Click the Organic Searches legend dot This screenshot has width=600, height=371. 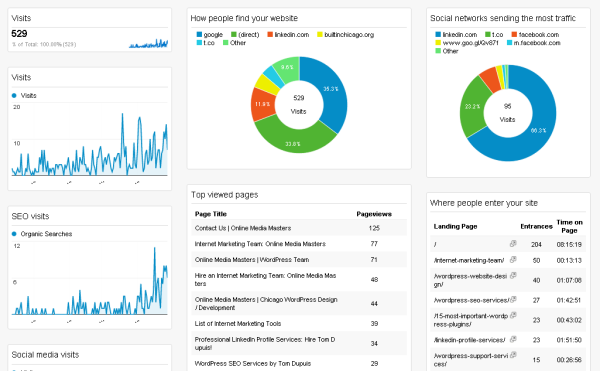[14, 234]
